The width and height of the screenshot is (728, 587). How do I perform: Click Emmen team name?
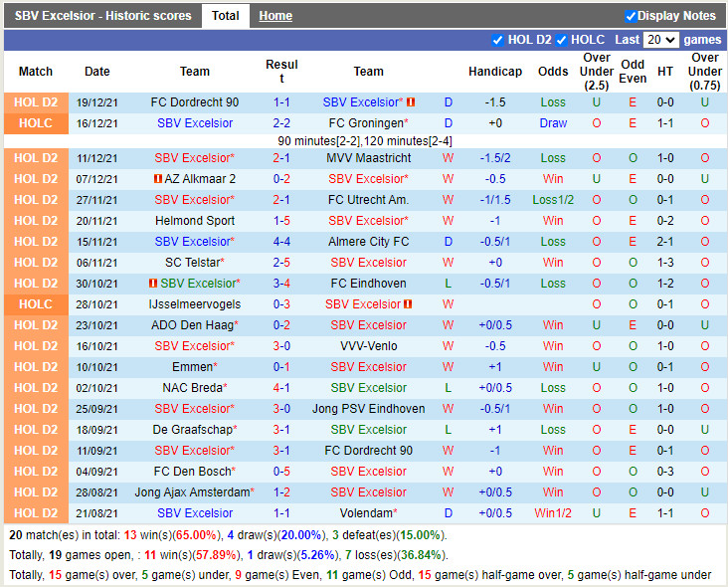(x=192, y=367)
